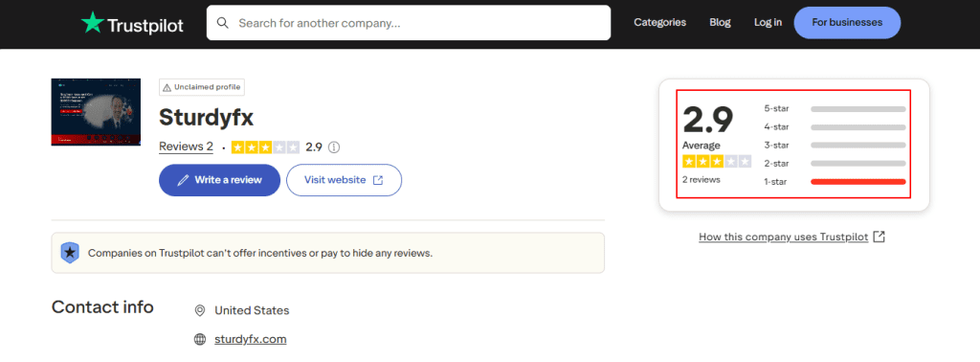
Task: Open the Sturdyfx website thumbnail
Action: (96, 112)
